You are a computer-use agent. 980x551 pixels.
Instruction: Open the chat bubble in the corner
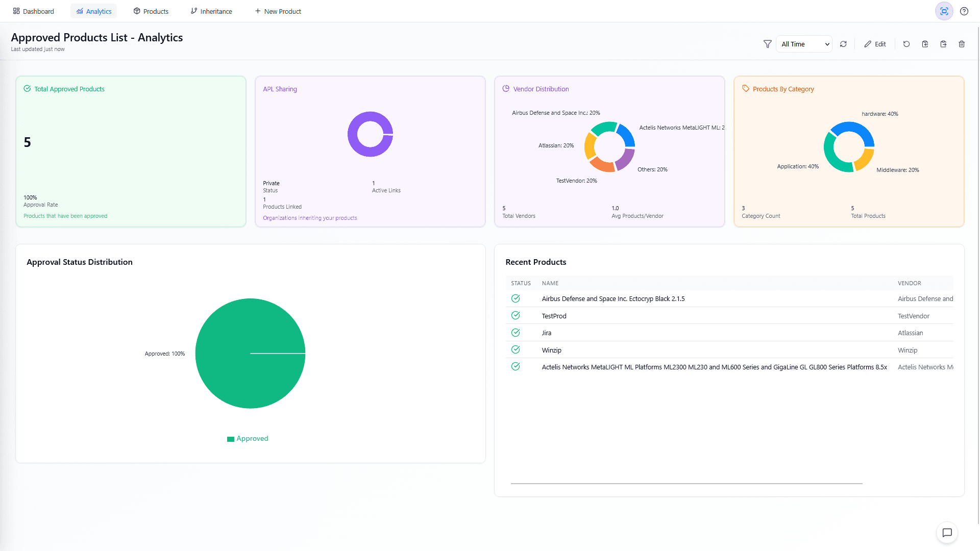(947, 533)
